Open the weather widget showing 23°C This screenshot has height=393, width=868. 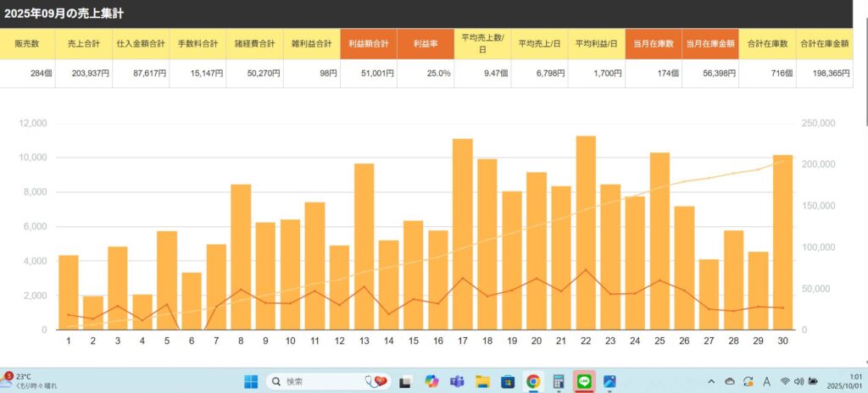(30, 381)
